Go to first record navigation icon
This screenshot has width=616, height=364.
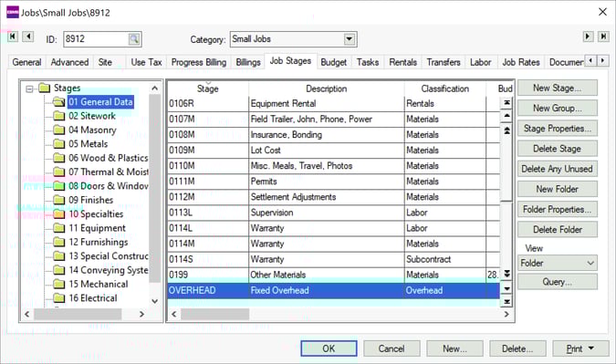click(x=13, y=36)
